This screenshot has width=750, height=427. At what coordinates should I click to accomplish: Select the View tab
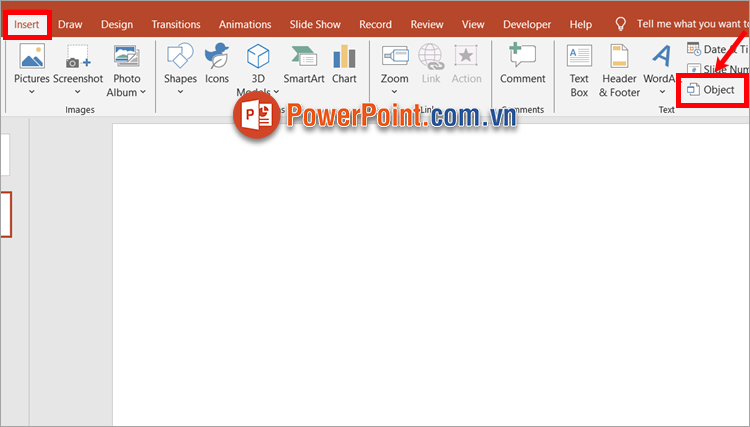[473, 24]
